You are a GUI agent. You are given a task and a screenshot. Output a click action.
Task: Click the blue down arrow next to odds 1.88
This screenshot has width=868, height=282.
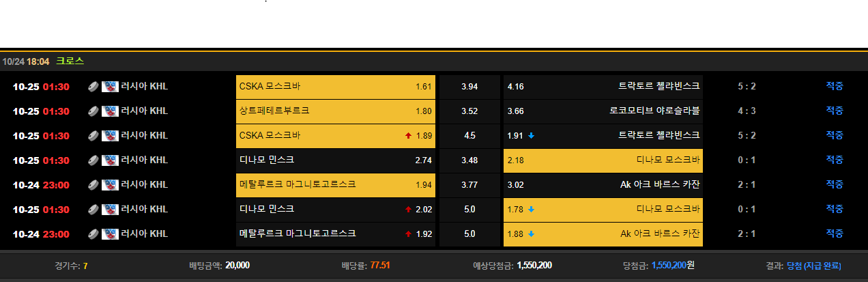[x=531, y=234]
